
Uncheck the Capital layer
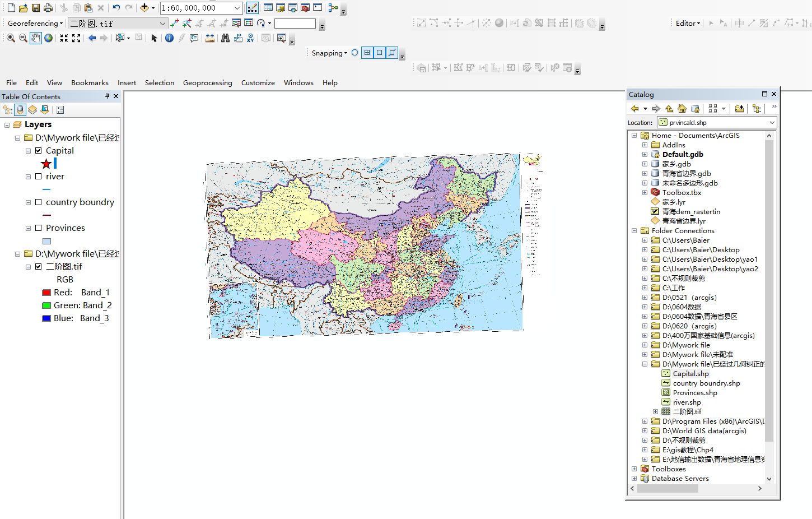39,151
